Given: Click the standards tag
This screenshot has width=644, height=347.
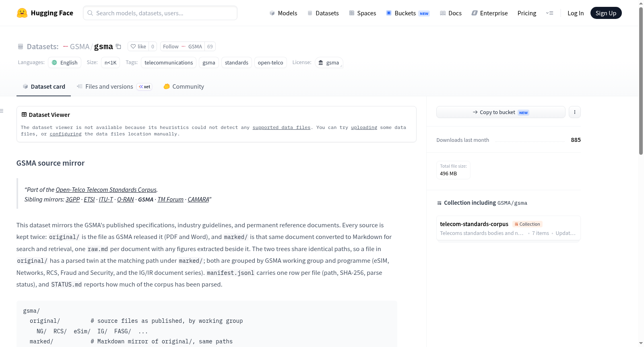Looking at the screenshot, I should pos(237,62).
